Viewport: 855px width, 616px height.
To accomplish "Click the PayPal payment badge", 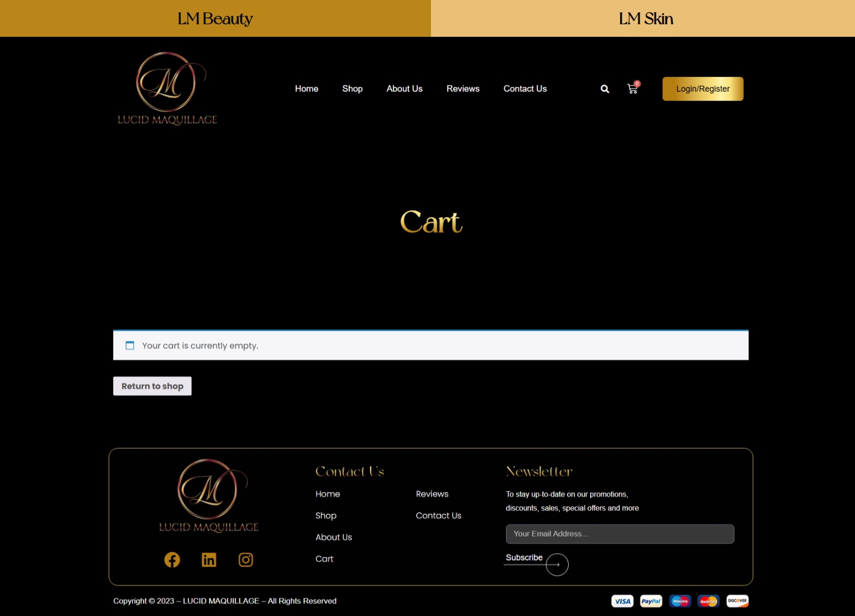I will tap(651, 601).
